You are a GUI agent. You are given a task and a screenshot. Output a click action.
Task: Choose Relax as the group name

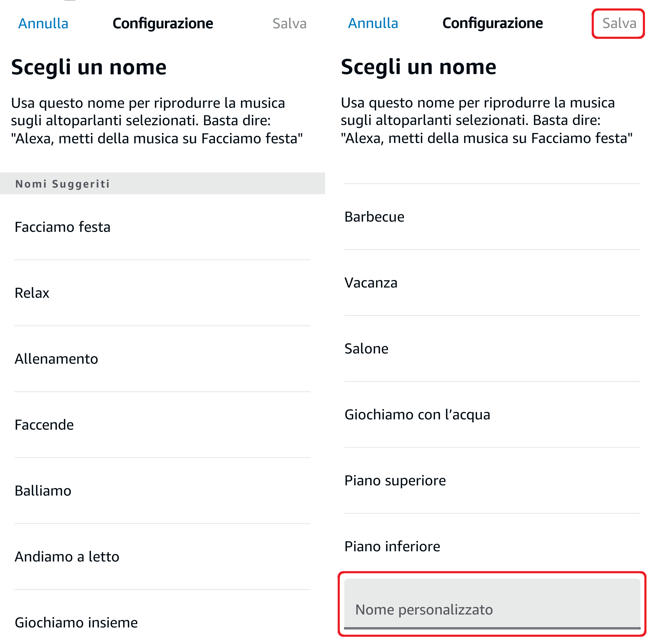(32, 293)
